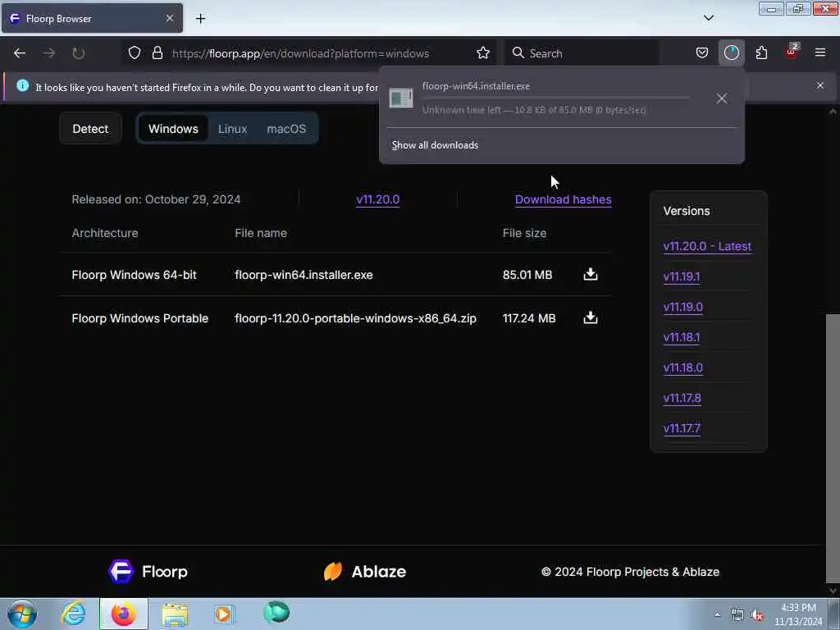Open Windows Explorer from taskbar
Screen dimensions: 840x630
click(175, 614)
